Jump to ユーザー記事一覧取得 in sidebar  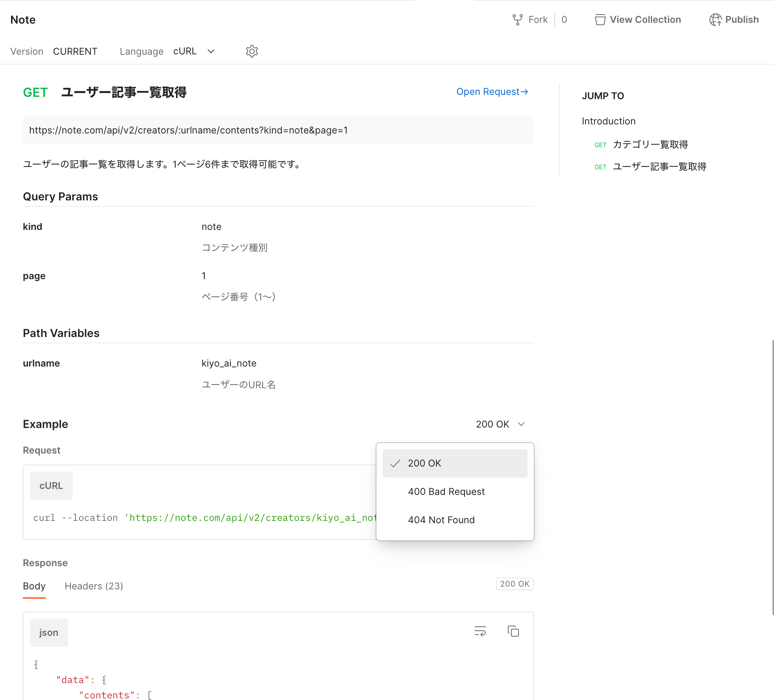(x=650, y=167)
